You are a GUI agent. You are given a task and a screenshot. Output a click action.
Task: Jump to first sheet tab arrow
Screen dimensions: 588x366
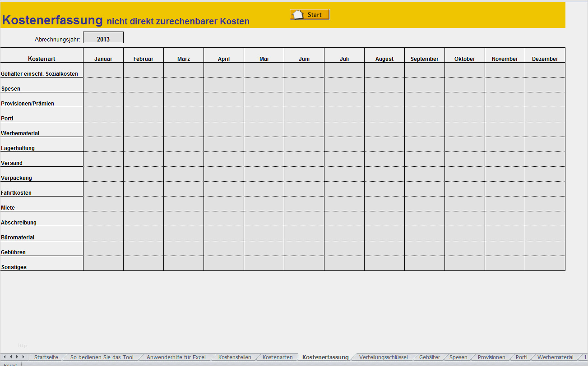(x=4, y=357)
